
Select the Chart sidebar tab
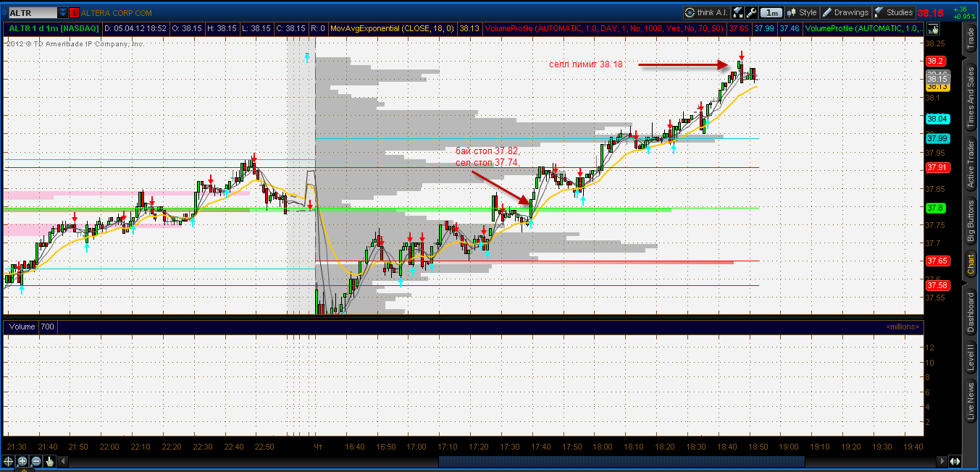point(971,265)
